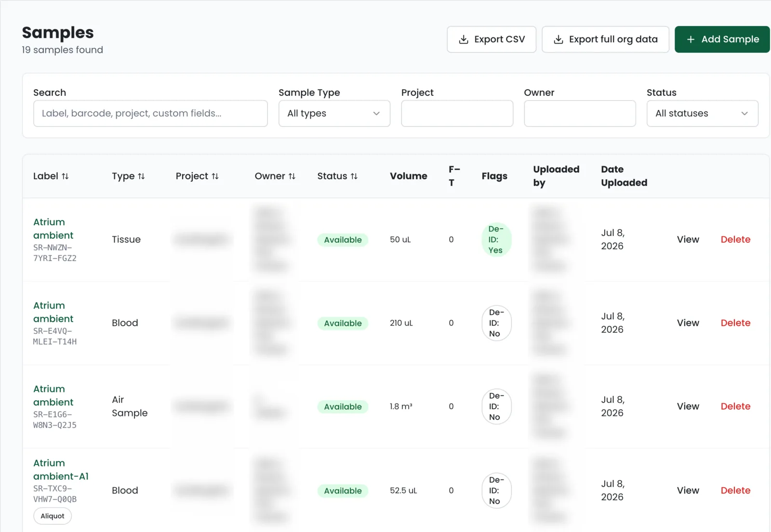Click the 210 uL volume value

(401, 323)
